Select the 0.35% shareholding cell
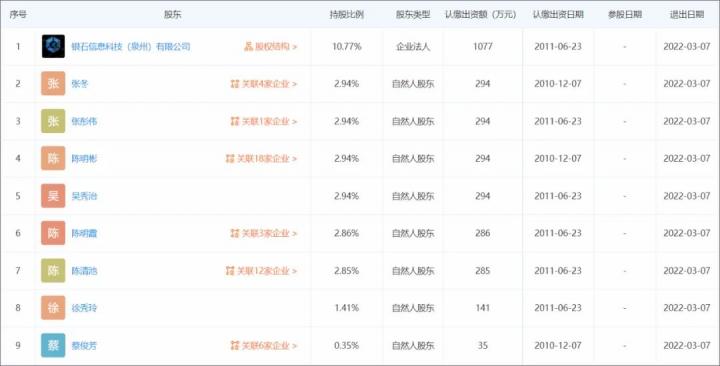720x366 pixels. click(347, 346)
